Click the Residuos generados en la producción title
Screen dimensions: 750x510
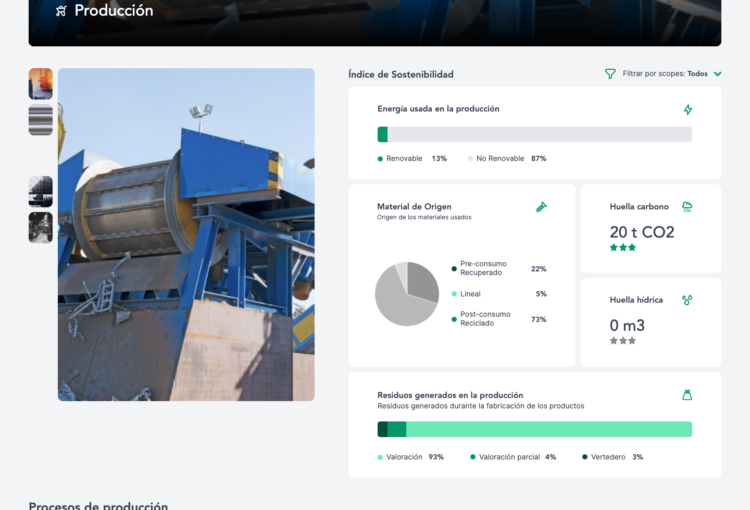450,395
